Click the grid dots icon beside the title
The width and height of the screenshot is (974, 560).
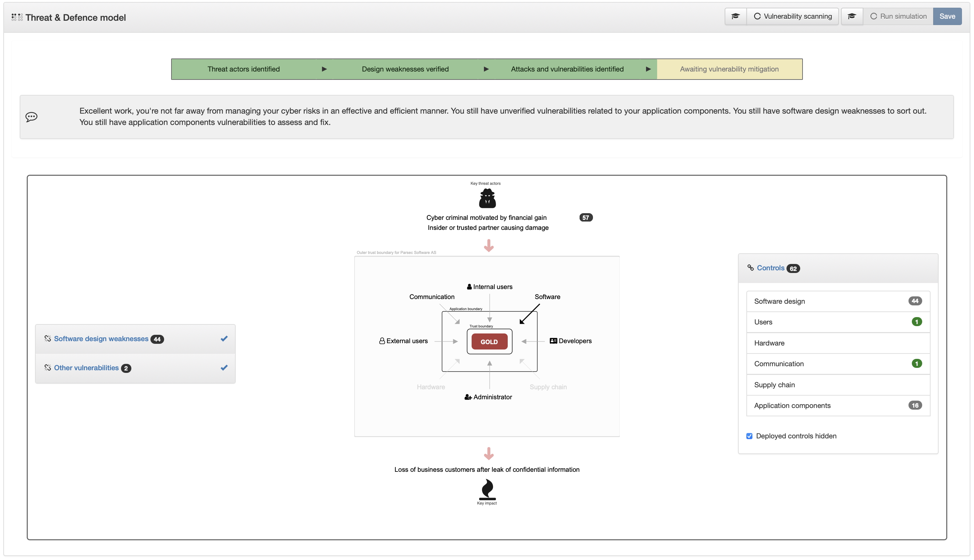point(17,17)
